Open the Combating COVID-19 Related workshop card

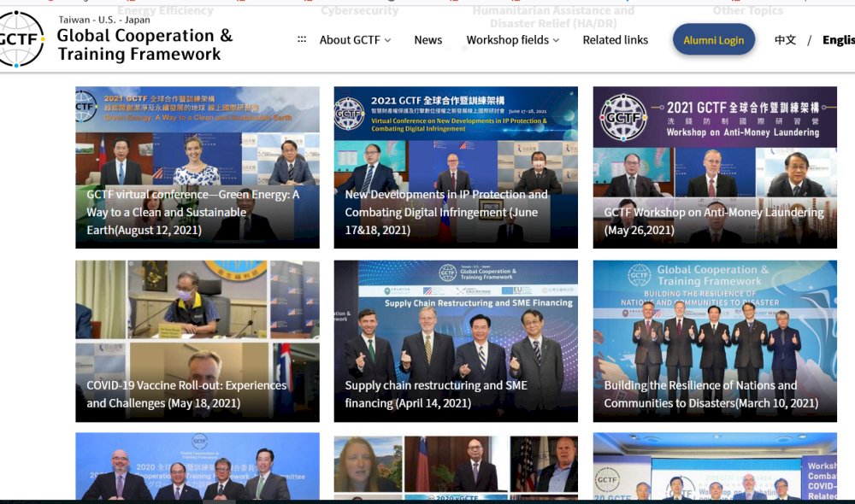[715, 466]
